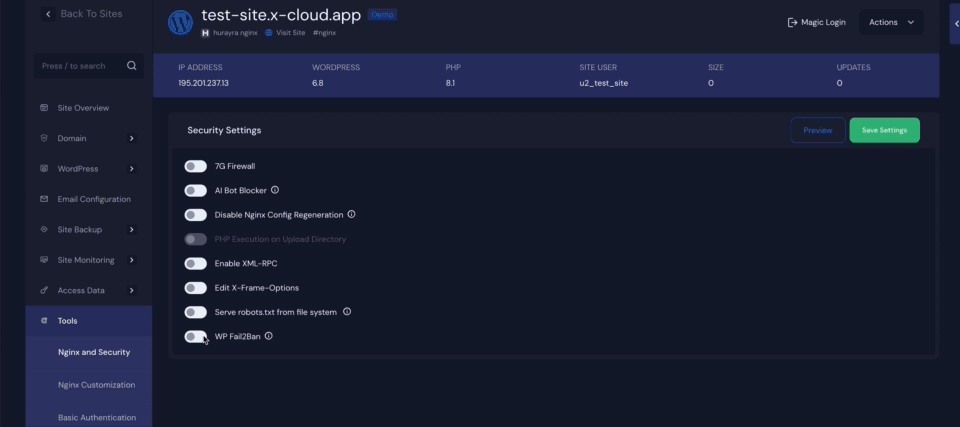This screenshot has width=960, height=427.
Task: Click the WordPress logo icon
Action: 180,22
